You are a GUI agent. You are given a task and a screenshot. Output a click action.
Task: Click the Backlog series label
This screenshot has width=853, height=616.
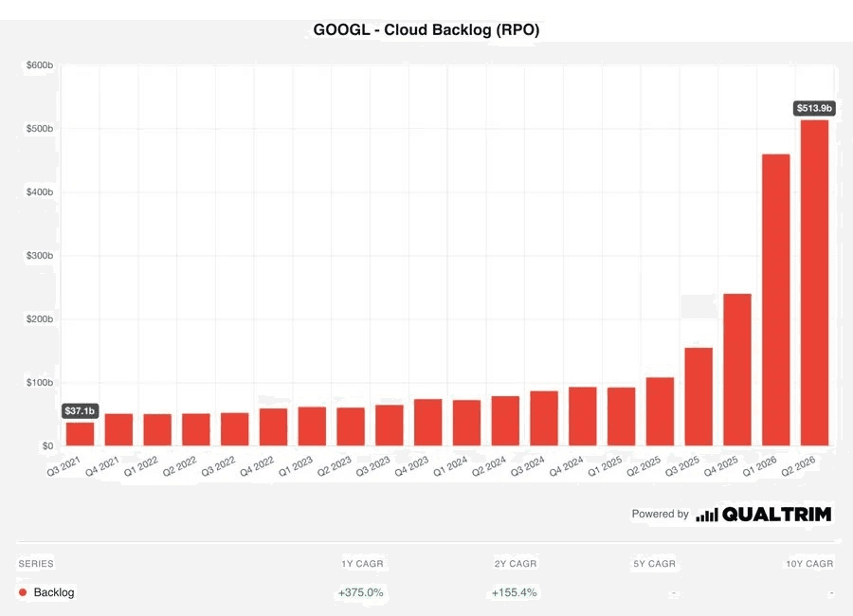coord(54,592)
